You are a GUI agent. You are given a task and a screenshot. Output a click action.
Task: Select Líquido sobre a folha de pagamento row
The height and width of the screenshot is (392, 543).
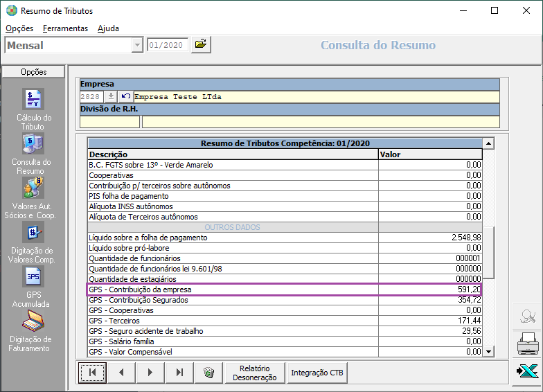tap(285, 238)
